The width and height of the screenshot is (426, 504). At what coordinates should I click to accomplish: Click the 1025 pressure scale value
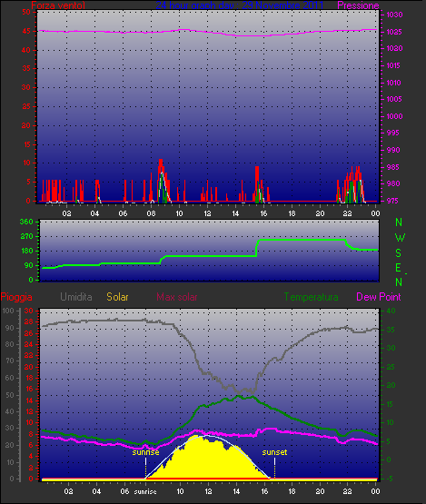coord(394,32)
